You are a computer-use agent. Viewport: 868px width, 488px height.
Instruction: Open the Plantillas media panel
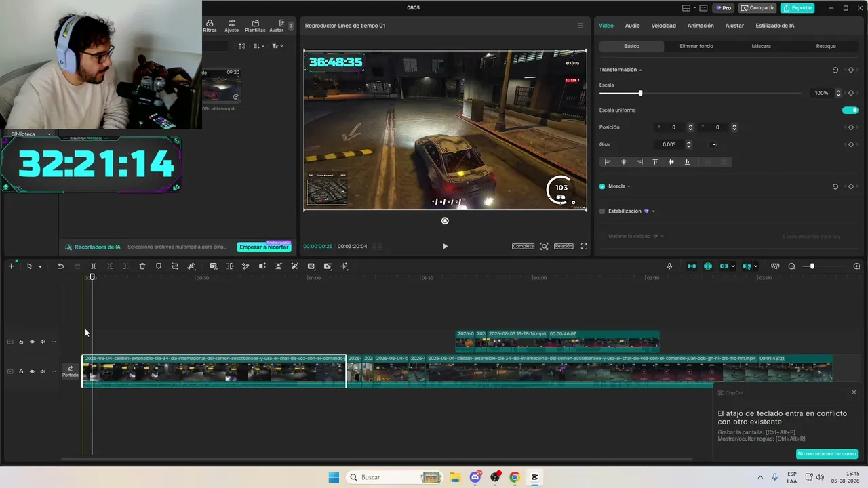click(255, 26)
